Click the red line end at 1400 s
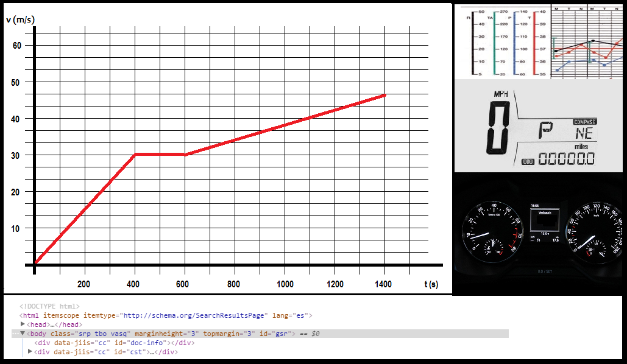The height and width of the screenshot is (364, 627). coord(384,96)
